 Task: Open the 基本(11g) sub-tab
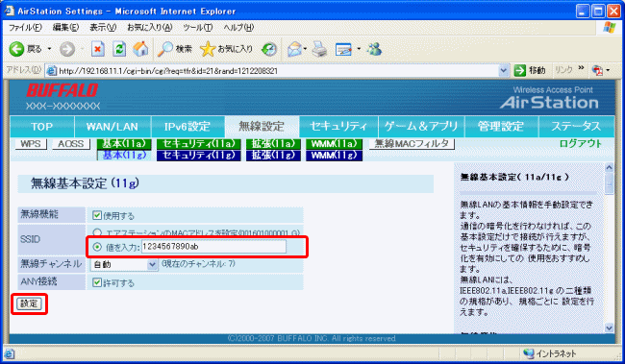[124, 156]
